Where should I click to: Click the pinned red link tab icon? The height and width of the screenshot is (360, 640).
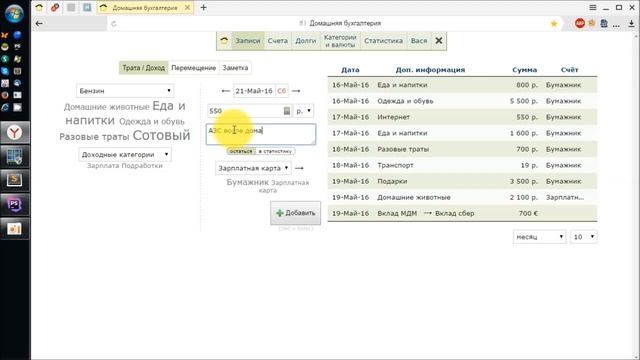click(55, 7)
